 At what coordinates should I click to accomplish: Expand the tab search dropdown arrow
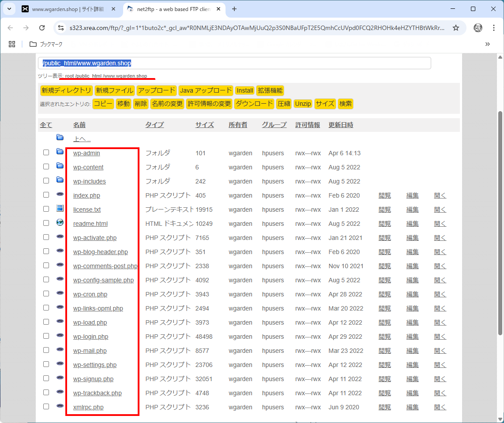(x=9, y=9)
